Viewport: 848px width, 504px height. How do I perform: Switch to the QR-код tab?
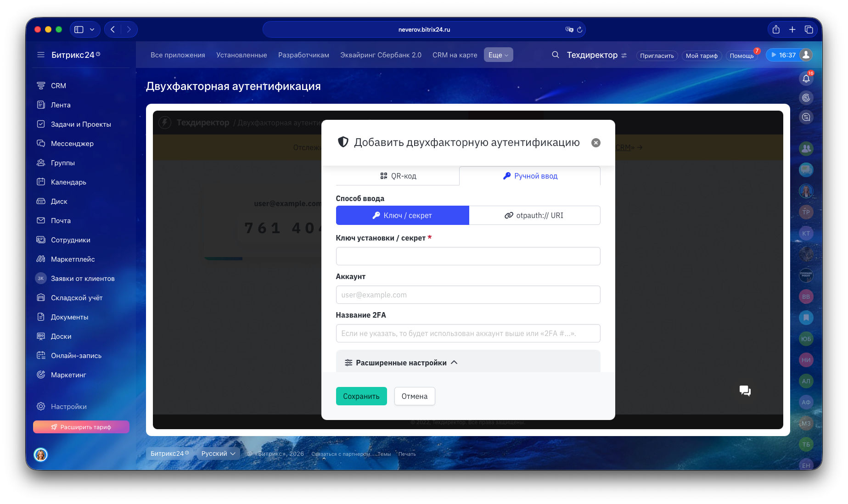pos(398,176)
